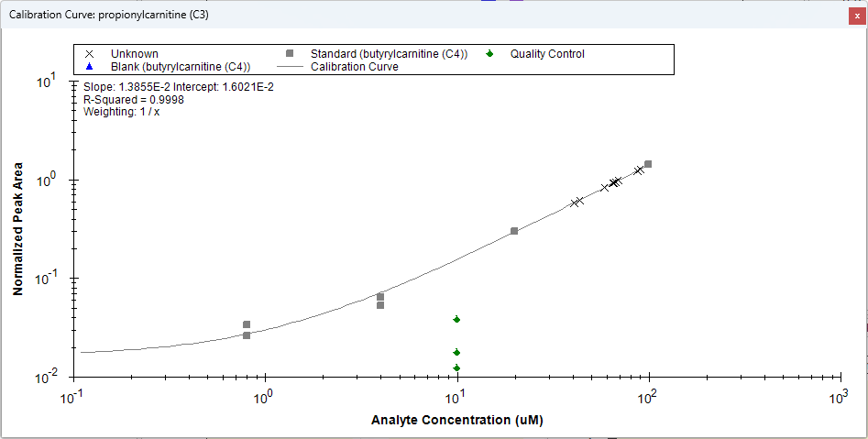Image resolution: width=868 pixels, height=439 pixels.
Task: Click the Analyte Concentration (uM) axis title
Action: pyautogui.click(x=463, y=421)
